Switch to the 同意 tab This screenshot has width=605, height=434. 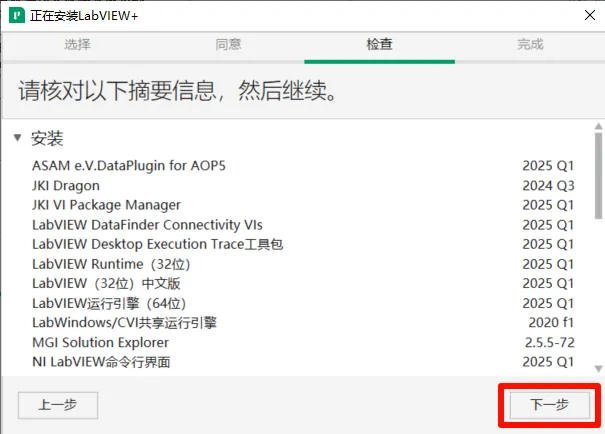tap(228, 44)
